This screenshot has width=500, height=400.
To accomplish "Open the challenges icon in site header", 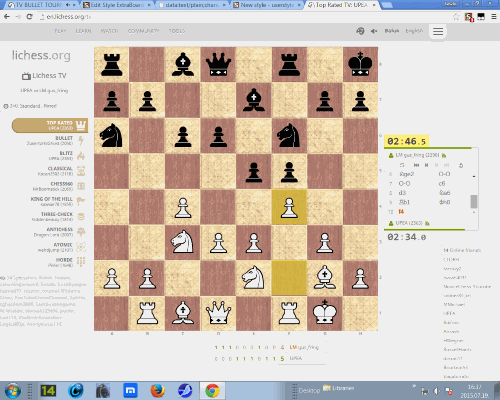I will coord(360,31).
